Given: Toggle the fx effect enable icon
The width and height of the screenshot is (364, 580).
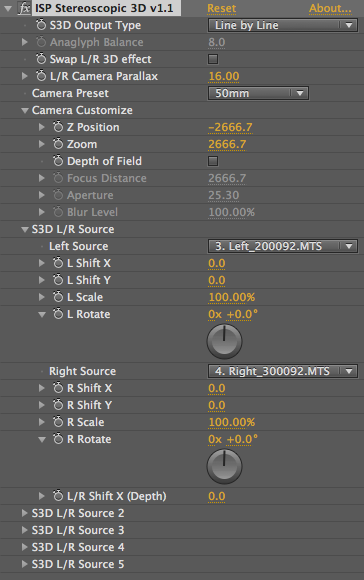Looking at the screenshot, I should tap(24, 8).
